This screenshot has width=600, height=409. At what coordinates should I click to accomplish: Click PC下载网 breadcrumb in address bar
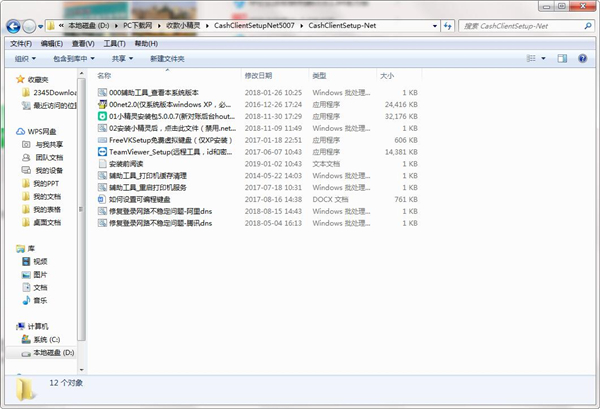(137, 26)
